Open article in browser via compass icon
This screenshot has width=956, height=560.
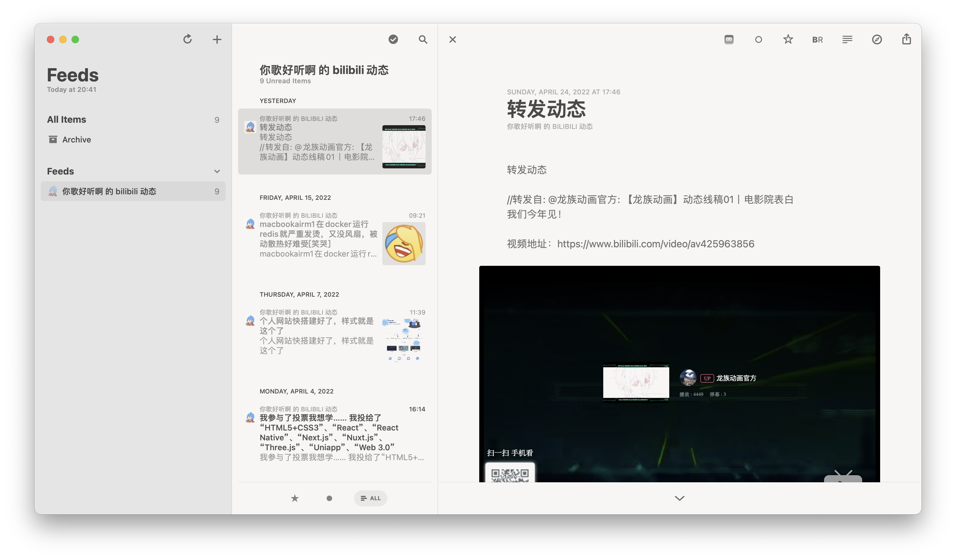tap(877, 39)
